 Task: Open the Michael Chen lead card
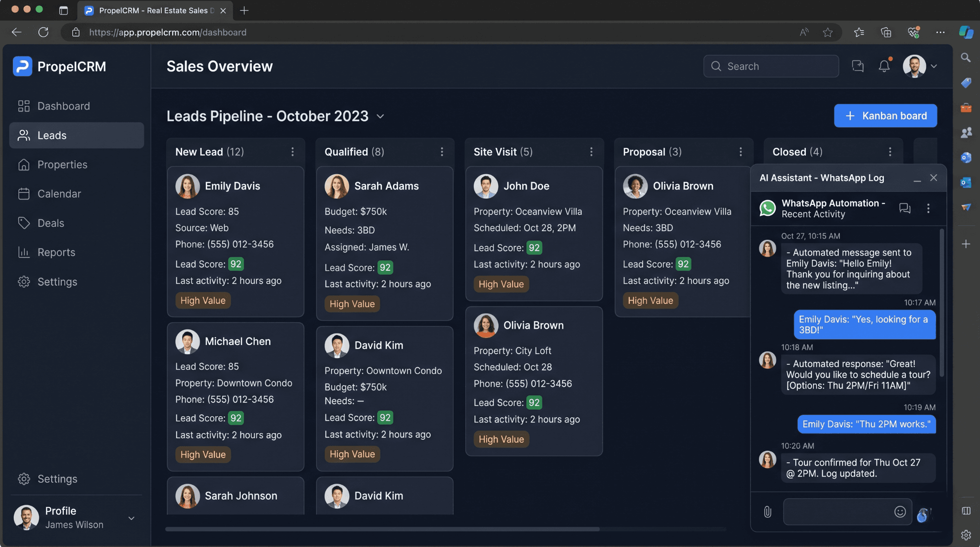[235, 397]
